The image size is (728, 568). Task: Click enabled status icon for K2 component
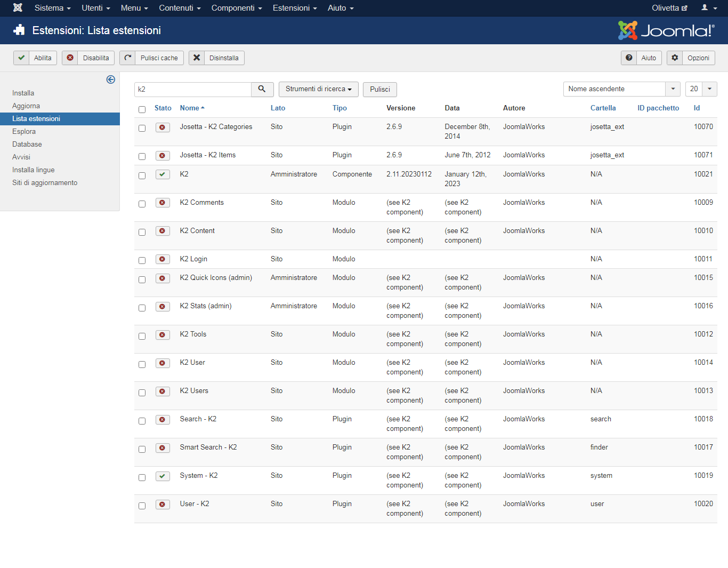pyautogui.click(x=163, y=174)
